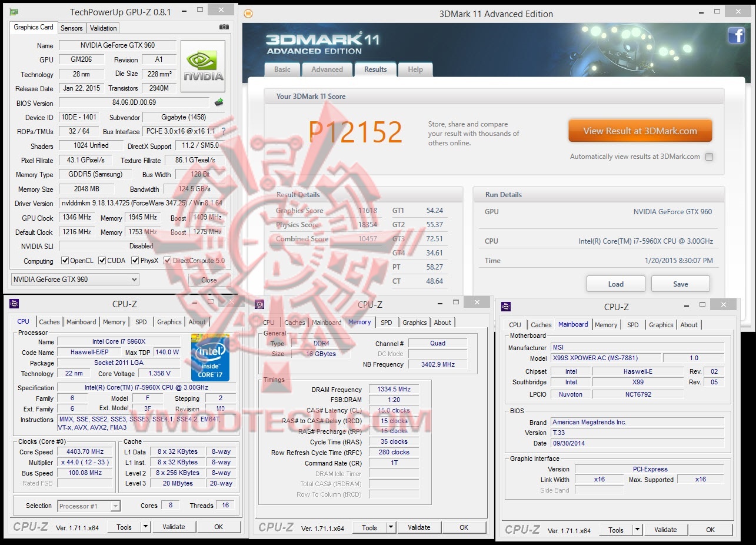Image resolution: width=756 pixels, height=545 pixels.
Task: Expand the Tools arrow in the CPU-Z Mainboard window
Action: (637, 530)
